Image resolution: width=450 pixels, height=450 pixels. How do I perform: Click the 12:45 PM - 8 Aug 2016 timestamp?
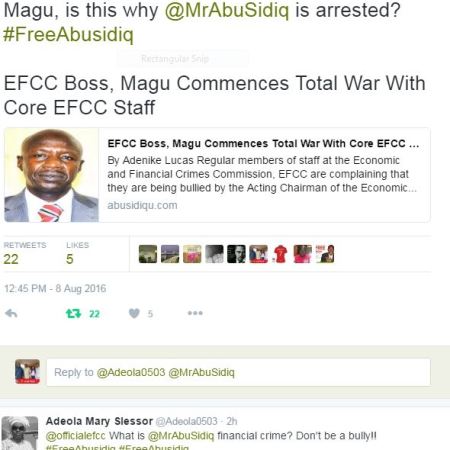(55, 288)
